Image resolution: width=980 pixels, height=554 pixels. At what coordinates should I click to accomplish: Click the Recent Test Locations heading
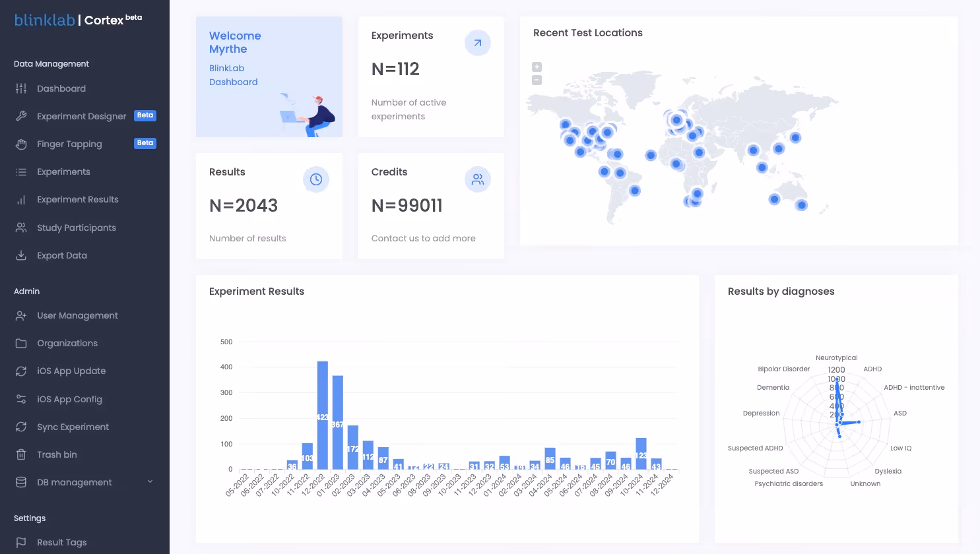point(588,33)
